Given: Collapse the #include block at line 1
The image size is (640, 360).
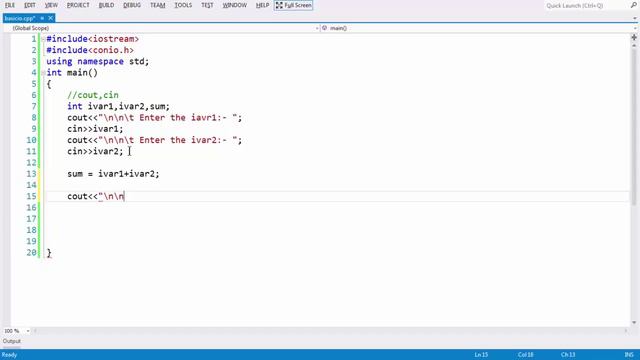Looking at the screenshot, I should point(43,39).
